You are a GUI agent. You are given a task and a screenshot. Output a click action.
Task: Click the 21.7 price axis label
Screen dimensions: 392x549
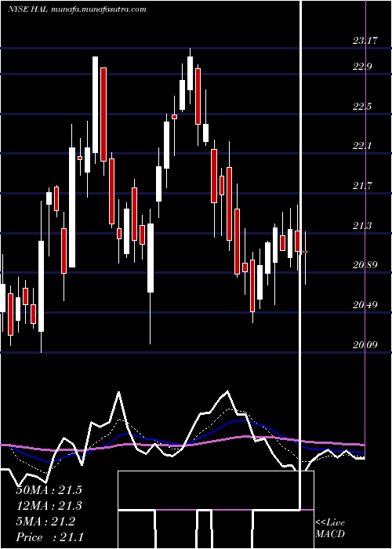[x=362, y=186]
